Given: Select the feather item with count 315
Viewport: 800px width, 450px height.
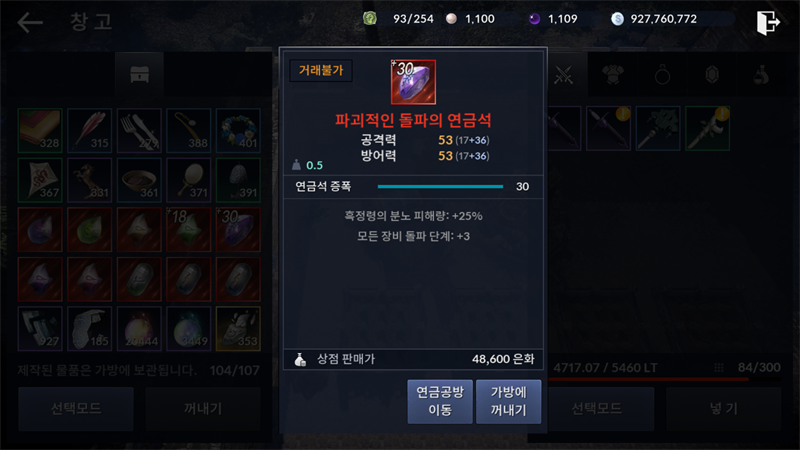Looking at the screenshot, I should coord(90,131).
